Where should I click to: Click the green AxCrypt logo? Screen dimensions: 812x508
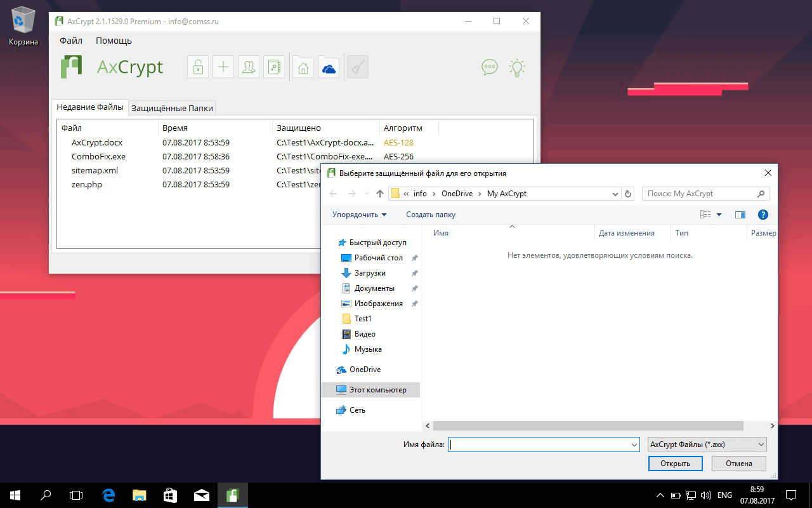[x=72, y=67]
